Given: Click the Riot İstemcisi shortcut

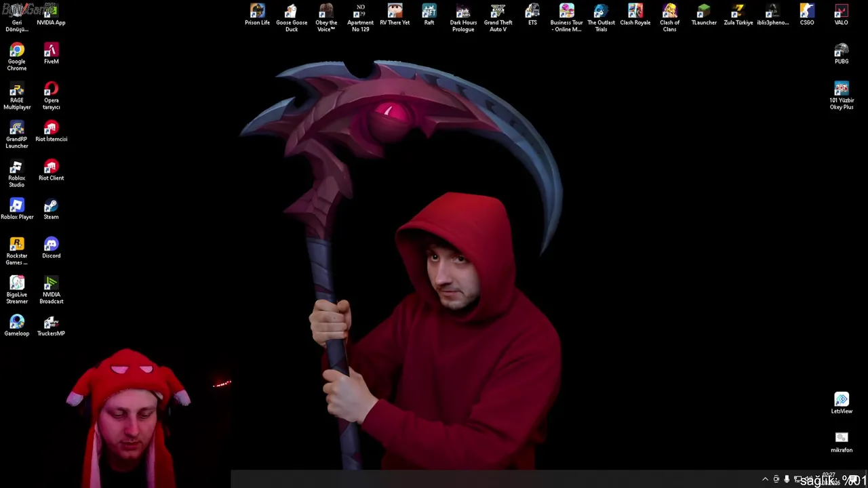Looking at the screenshot, I should coord(51,131).
